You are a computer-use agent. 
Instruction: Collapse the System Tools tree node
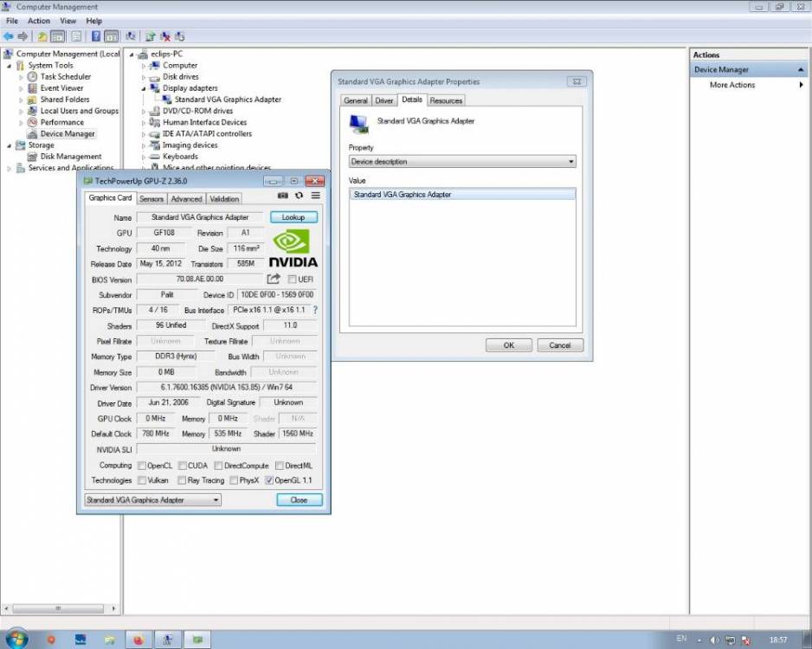click(x=9, y=66)
